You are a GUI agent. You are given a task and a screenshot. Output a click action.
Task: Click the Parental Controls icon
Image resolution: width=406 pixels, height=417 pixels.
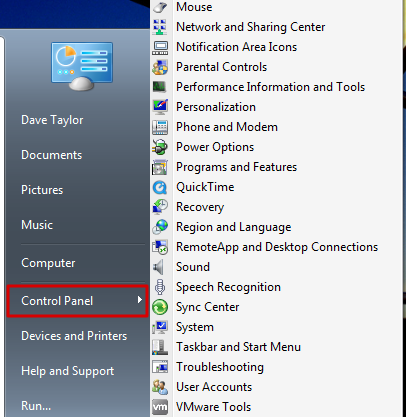tap(160, 67)
